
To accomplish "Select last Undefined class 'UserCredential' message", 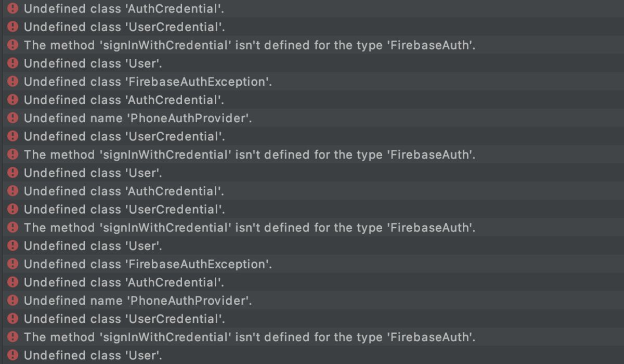I will [124, 319].
